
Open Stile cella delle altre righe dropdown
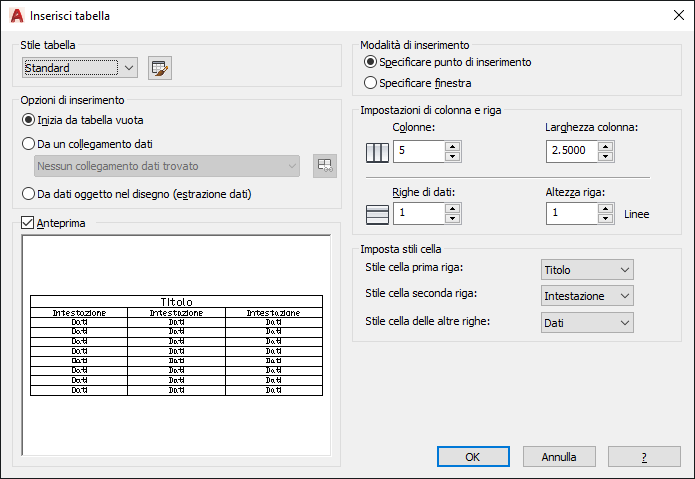[x=587, y=323]
